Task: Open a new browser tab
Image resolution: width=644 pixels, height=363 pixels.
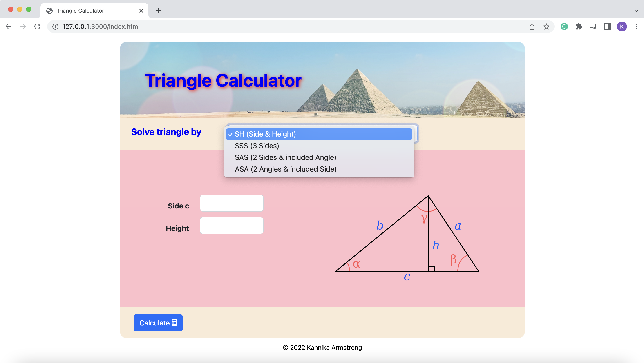Action: coord(158,11)
